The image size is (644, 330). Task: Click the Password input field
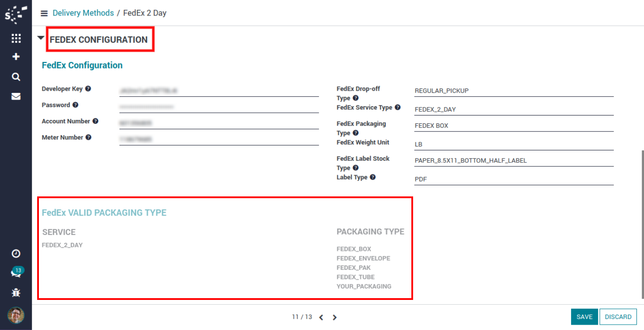click(219, 107)
